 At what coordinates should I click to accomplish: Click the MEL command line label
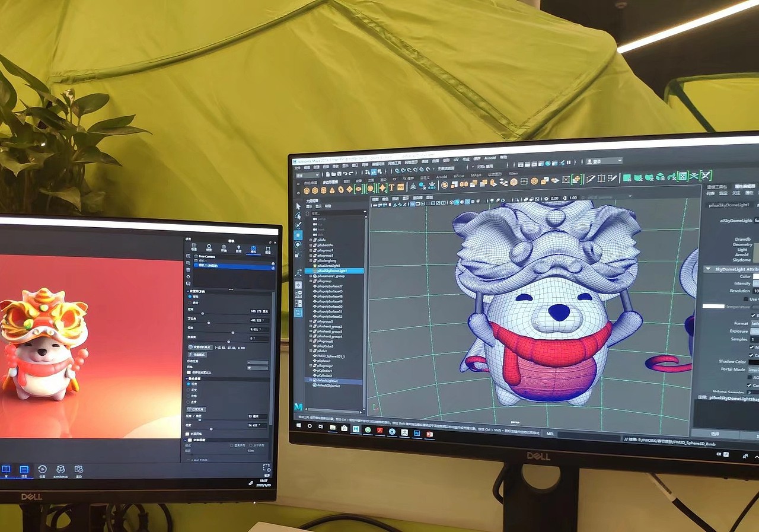point(550,434)
